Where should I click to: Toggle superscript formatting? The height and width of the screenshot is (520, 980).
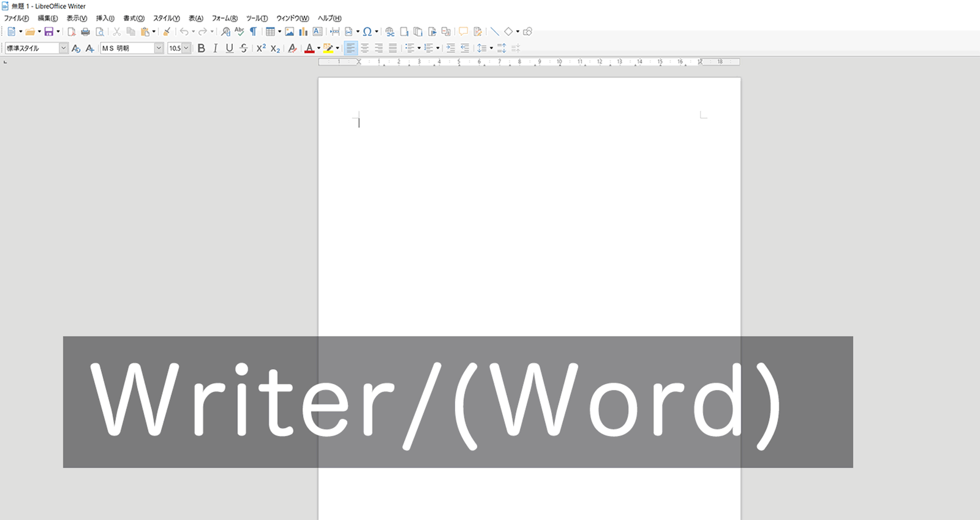tap(261, 48)
